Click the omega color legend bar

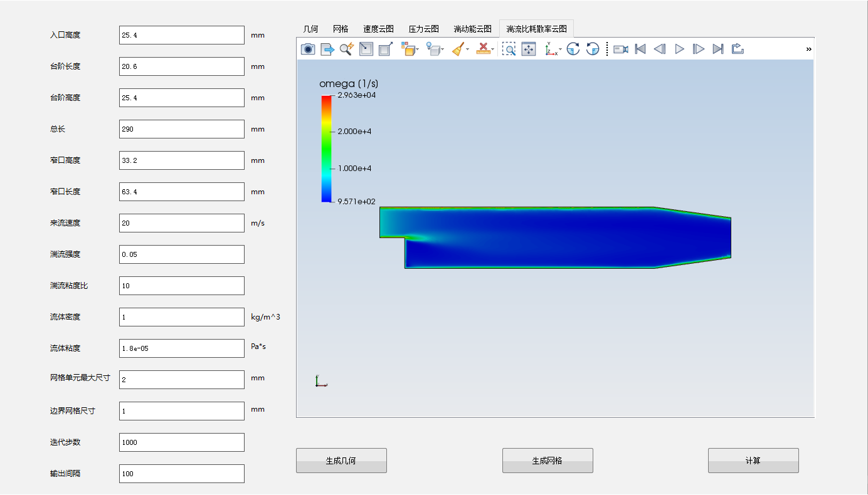point(326,148)
